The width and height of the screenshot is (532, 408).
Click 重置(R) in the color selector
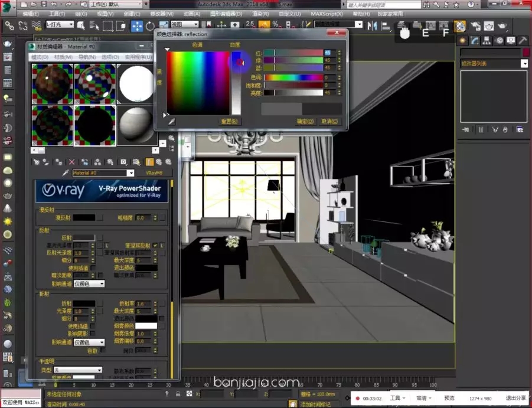(229, 122)
